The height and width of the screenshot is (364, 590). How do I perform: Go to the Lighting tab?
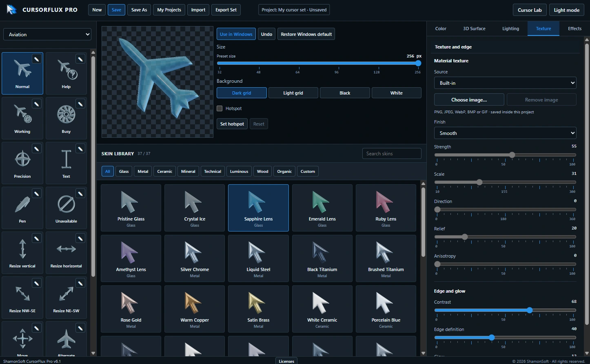[510, 29]
